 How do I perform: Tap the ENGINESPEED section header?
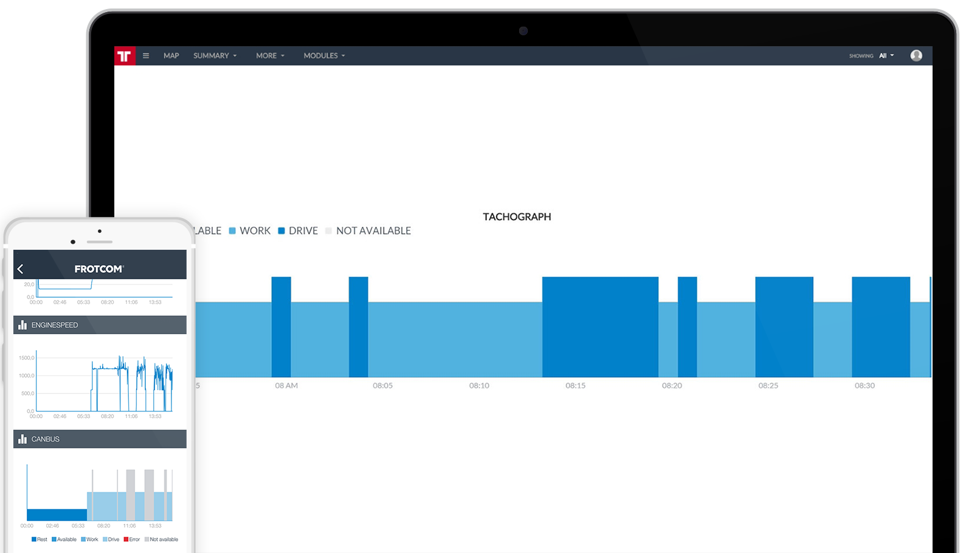click(x=100, y=325)
